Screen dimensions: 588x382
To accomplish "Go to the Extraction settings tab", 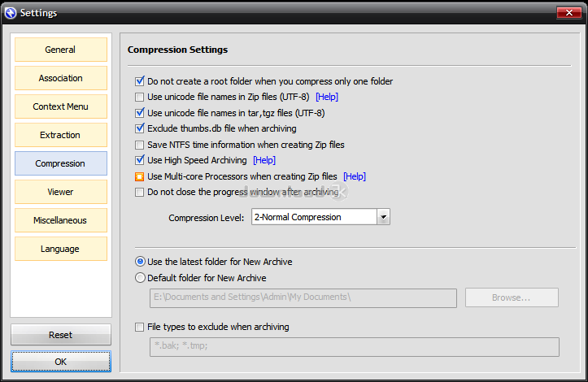I will tap(61, 135).
